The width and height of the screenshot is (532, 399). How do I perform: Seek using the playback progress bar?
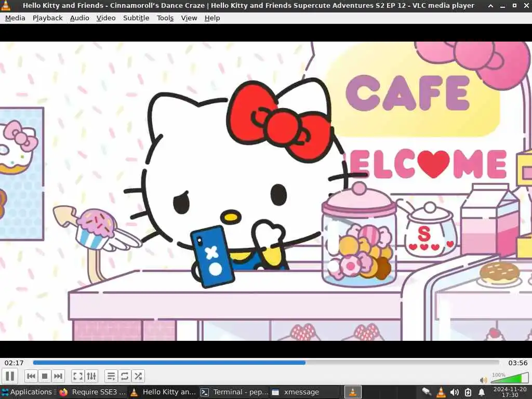[266, 363]
